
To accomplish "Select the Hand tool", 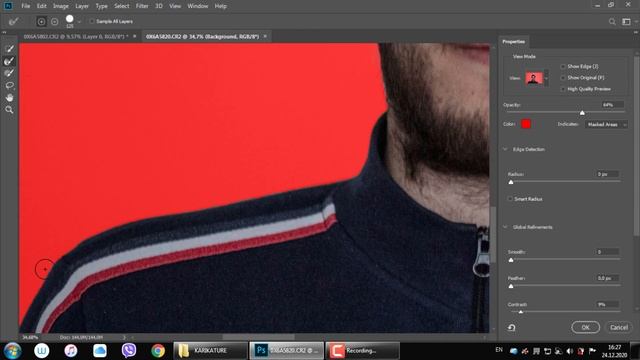I will pos(9,98).
